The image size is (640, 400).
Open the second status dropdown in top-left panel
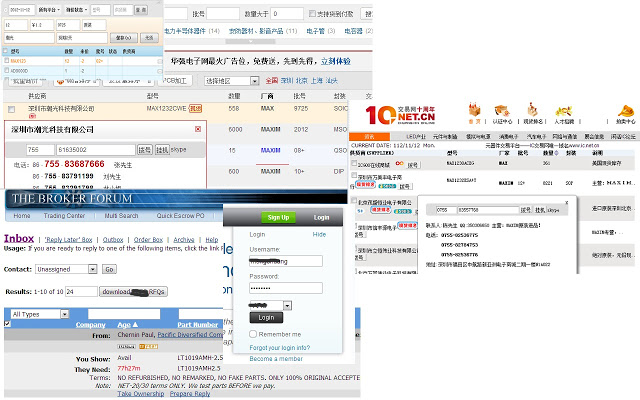pyautogui.click(x=77, y=9)
